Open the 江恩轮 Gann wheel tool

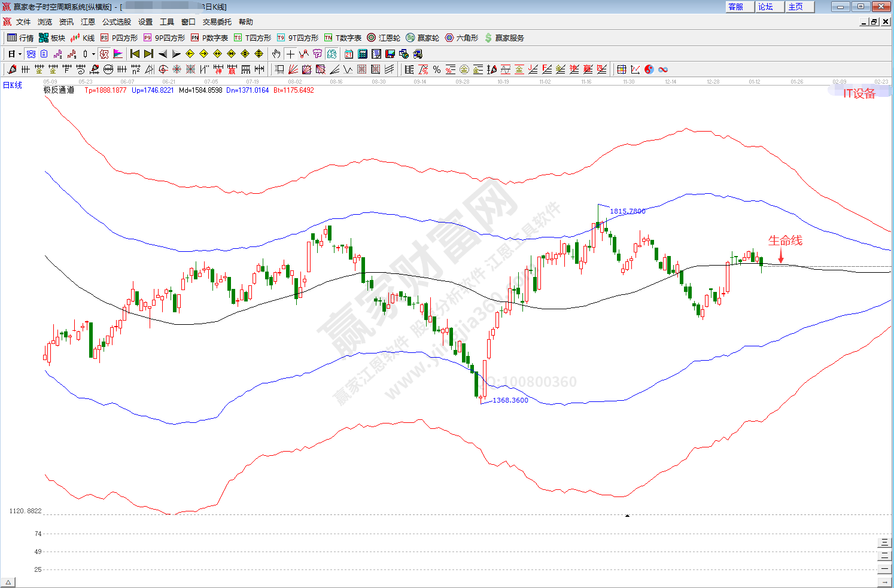click(384, 38)
